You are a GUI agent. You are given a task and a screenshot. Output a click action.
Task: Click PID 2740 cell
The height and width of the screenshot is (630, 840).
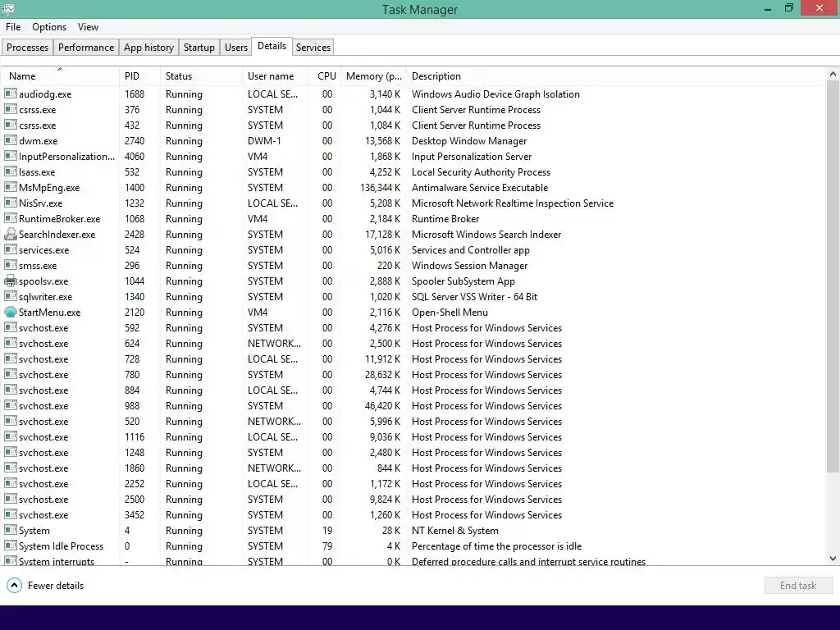click(135, 140)
